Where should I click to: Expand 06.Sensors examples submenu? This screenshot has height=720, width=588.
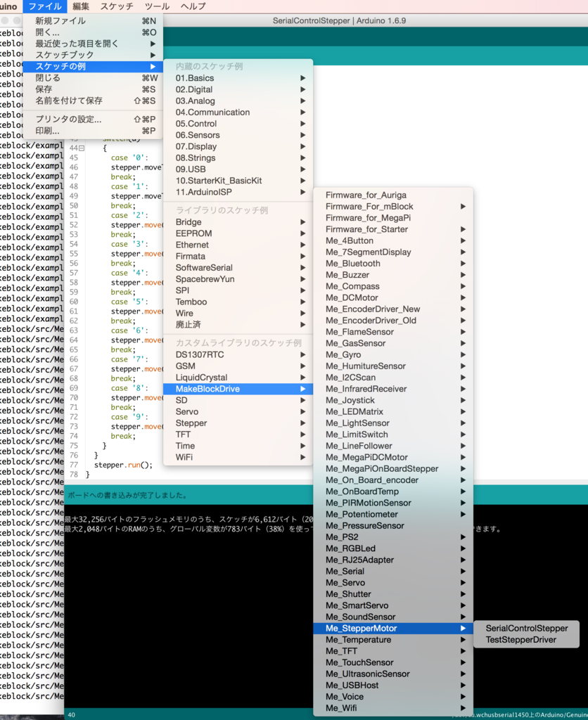tap(238, 135)
